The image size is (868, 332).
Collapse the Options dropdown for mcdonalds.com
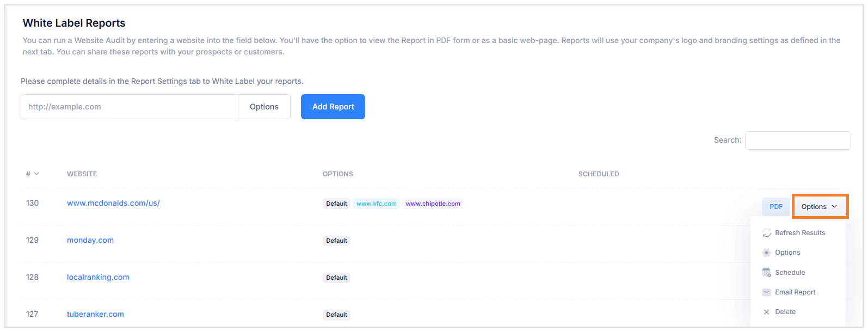820,207
